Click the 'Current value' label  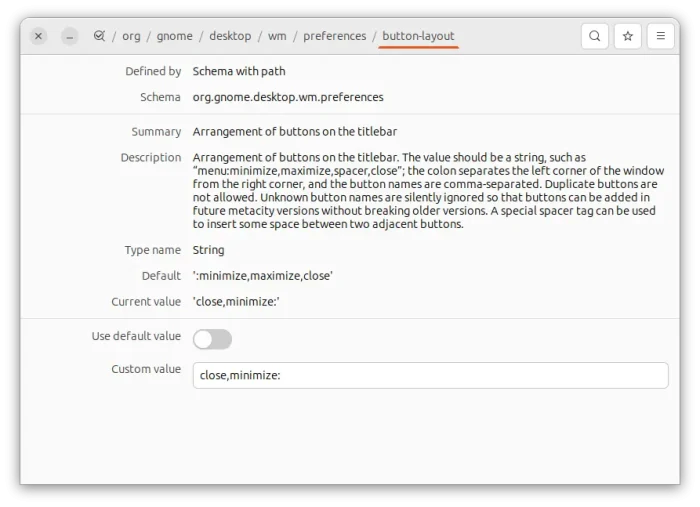pos(146,302)
